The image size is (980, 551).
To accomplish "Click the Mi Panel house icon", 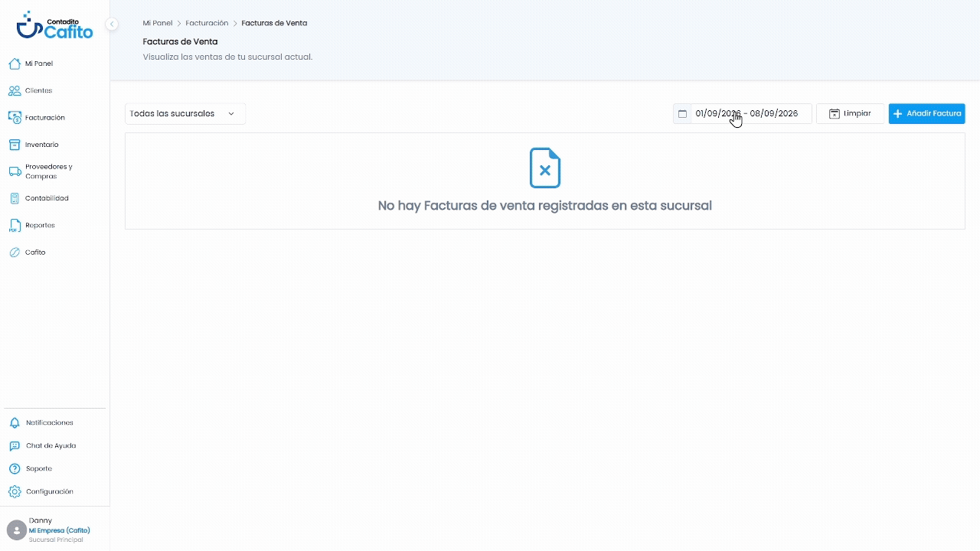I will coord(15,64).
